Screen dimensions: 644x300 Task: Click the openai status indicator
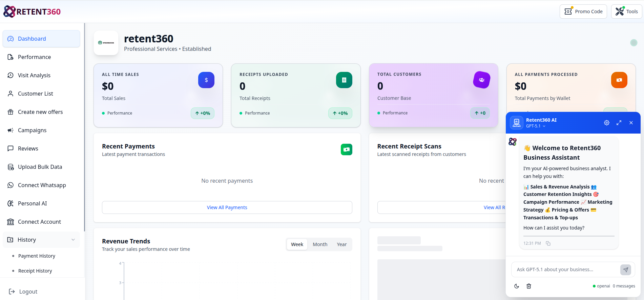tap(601, 286)
